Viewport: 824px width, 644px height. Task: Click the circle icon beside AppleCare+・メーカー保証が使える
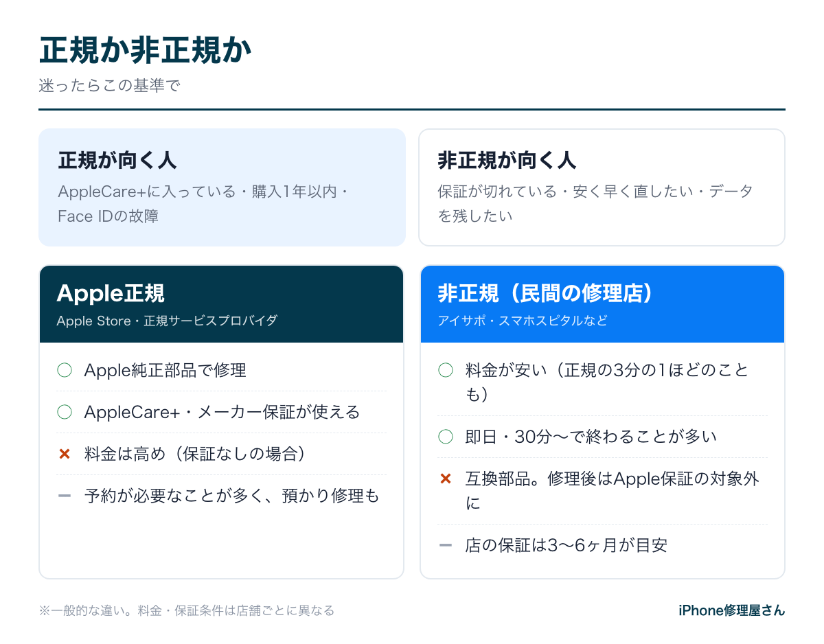(65, 412)
